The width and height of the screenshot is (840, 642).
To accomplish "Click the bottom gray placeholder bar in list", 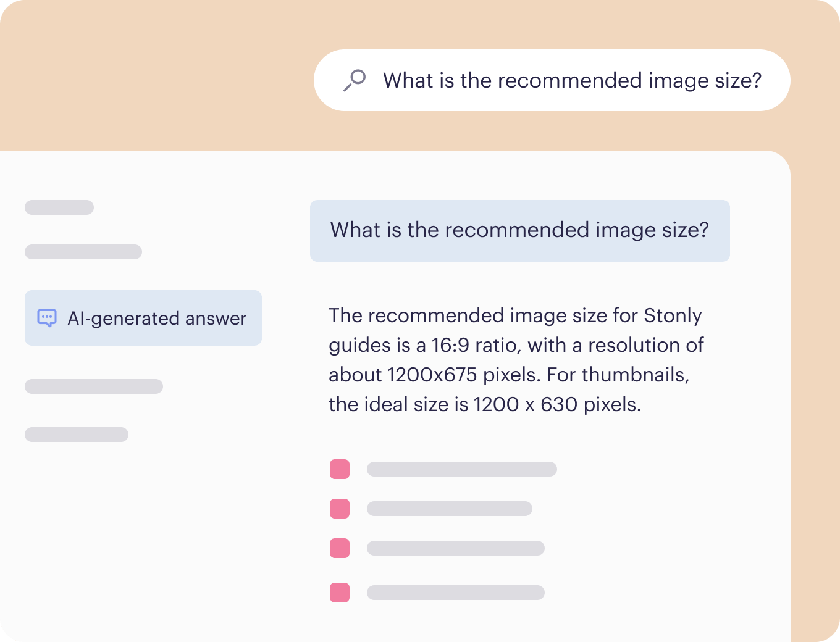I will [x=456, y=593].
